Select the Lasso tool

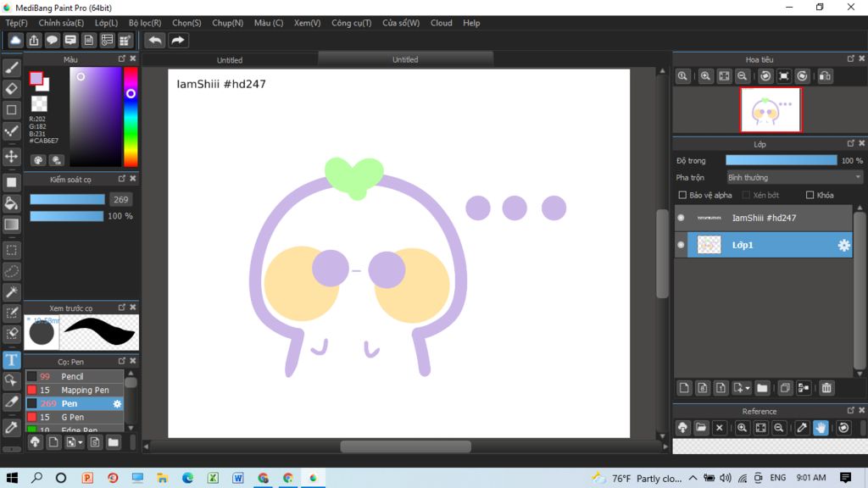point(12,271)
